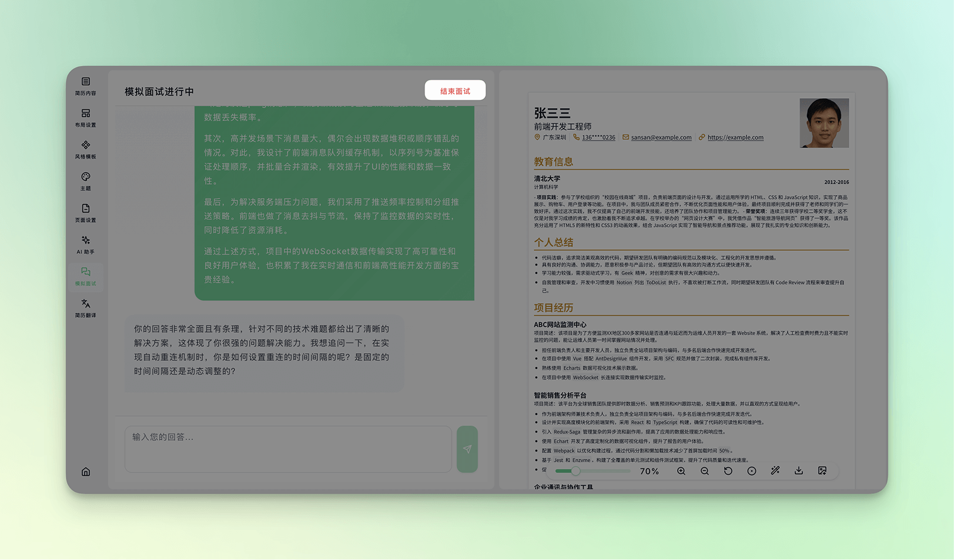Click 结束面试 to end the interview
The height and width of the screenshot is (560, 954).
tap(455, 90)
